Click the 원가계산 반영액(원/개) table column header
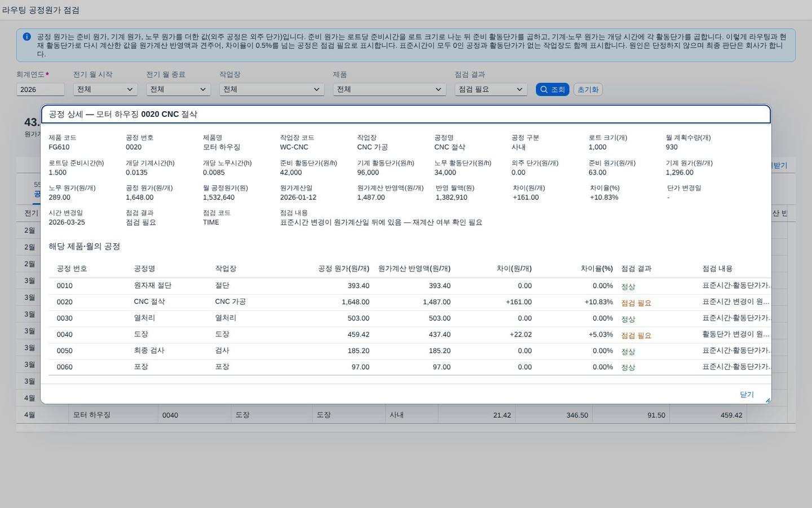The height and width of the screenshot is (508, 812). pos(414,269)
